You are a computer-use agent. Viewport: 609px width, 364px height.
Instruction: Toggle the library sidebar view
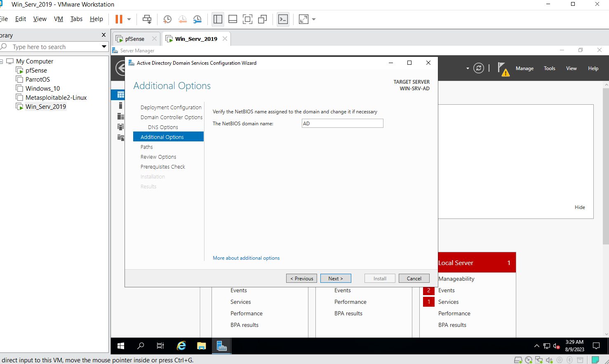pyautogui.click(x=218, y=19)
